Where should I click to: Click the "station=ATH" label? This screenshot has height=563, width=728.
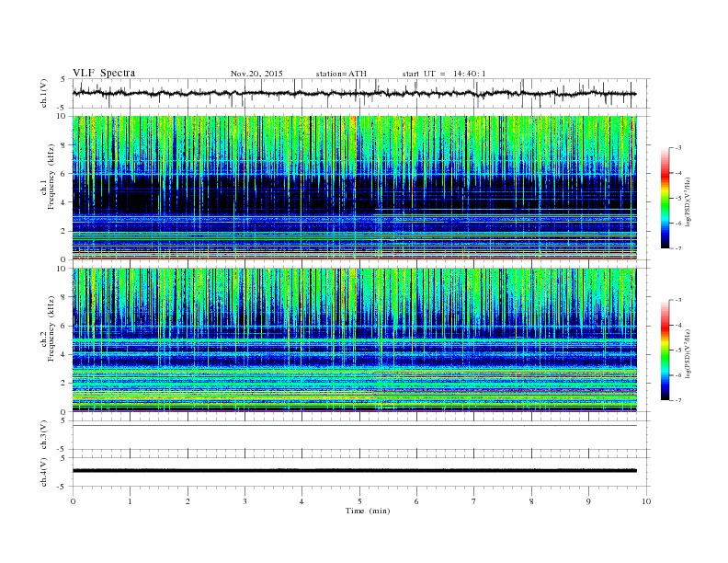click(341, 74)
